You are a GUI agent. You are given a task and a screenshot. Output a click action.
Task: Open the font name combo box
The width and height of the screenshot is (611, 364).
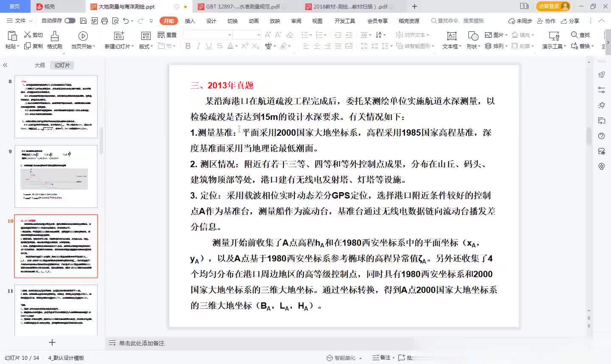pyautogui.click(x=208, y=35)
